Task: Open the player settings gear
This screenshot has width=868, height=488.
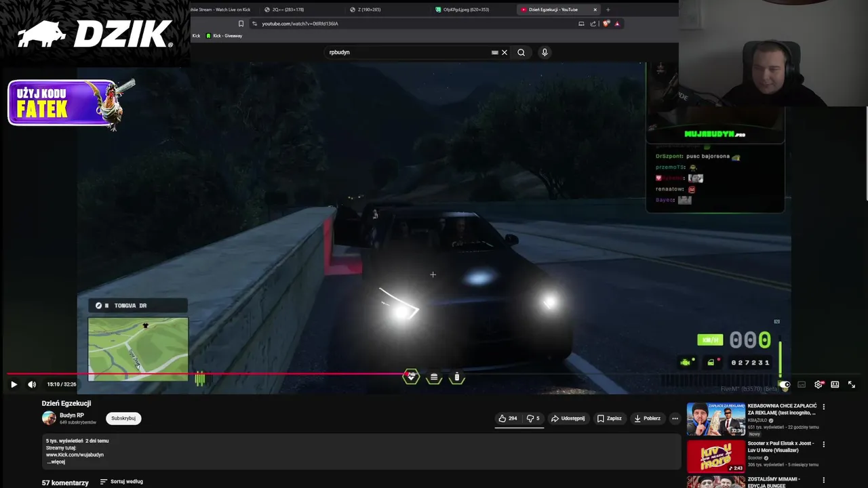Action: pyautogui.click(x=818, y=384)
